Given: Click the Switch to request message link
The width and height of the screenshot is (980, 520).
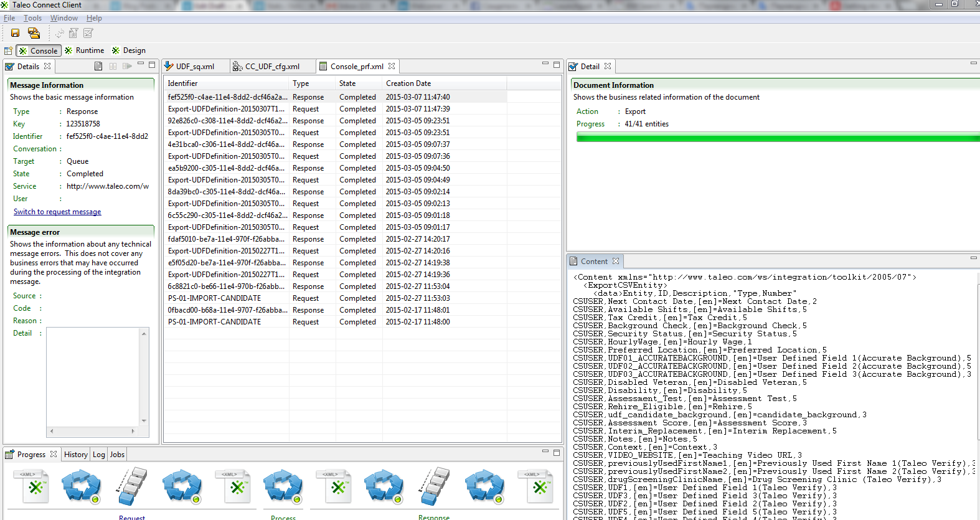Looking at the screenshot, I should tap(57, 212).
